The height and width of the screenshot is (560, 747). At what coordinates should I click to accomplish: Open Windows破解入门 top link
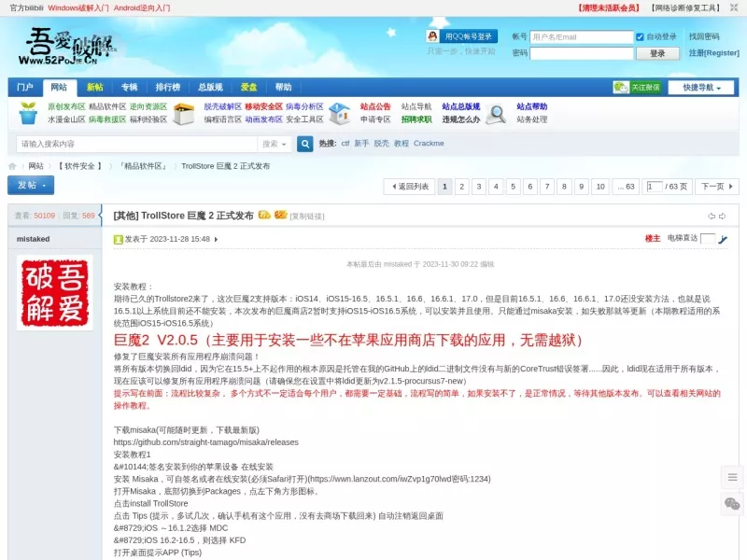coord(78,7)
